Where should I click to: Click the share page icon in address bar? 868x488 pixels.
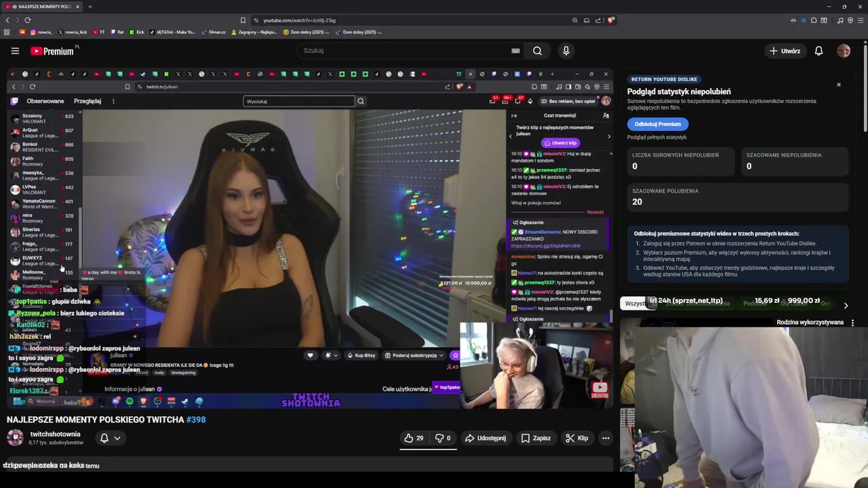tap(598, 20)
